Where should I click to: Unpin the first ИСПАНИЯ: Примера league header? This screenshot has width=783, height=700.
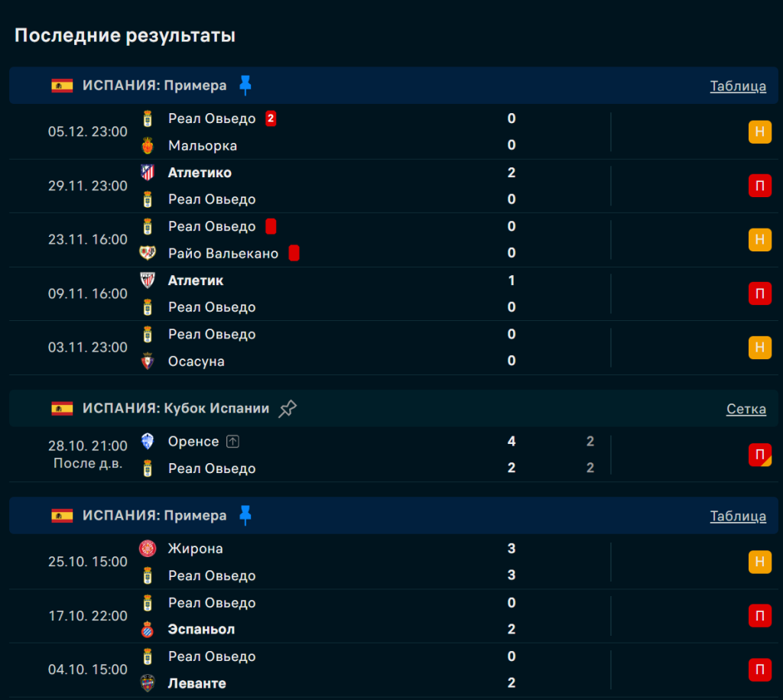tap(245, 85)
